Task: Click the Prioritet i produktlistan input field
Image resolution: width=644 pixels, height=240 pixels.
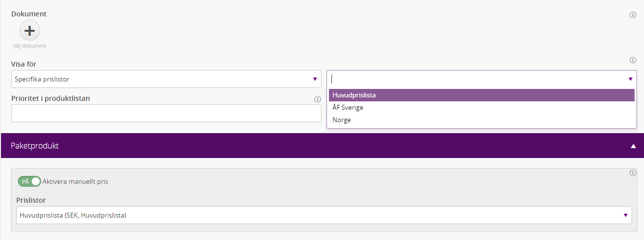Action: pos(166,113)
